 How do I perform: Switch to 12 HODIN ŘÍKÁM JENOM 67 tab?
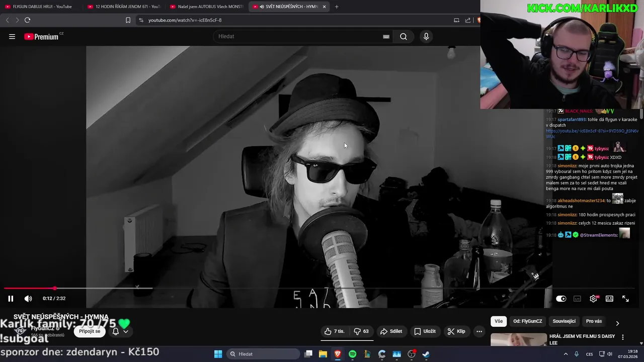click(x=124, y=7)
